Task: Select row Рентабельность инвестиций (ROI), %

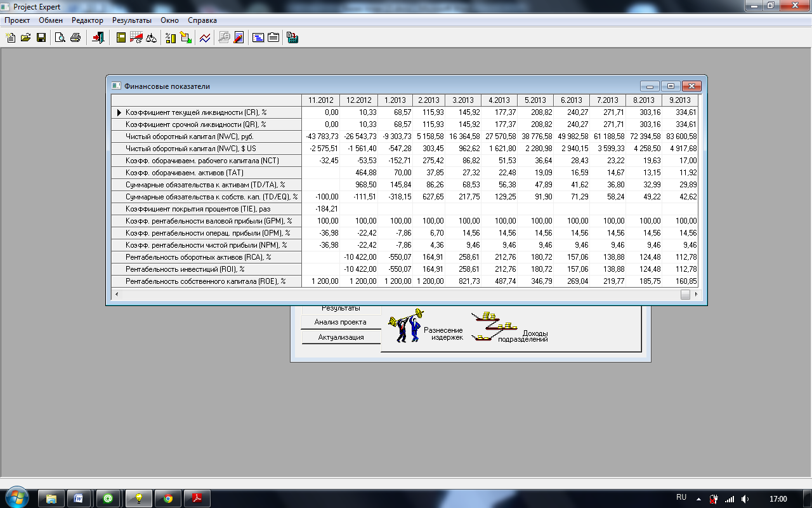Action: (207, 269)
